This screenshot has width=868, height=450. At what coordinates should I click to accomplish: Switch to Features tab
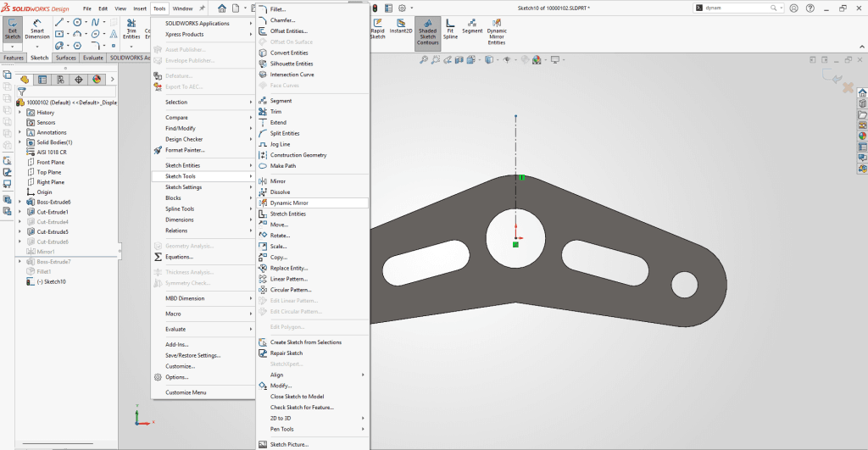click(x=14, y=58)
